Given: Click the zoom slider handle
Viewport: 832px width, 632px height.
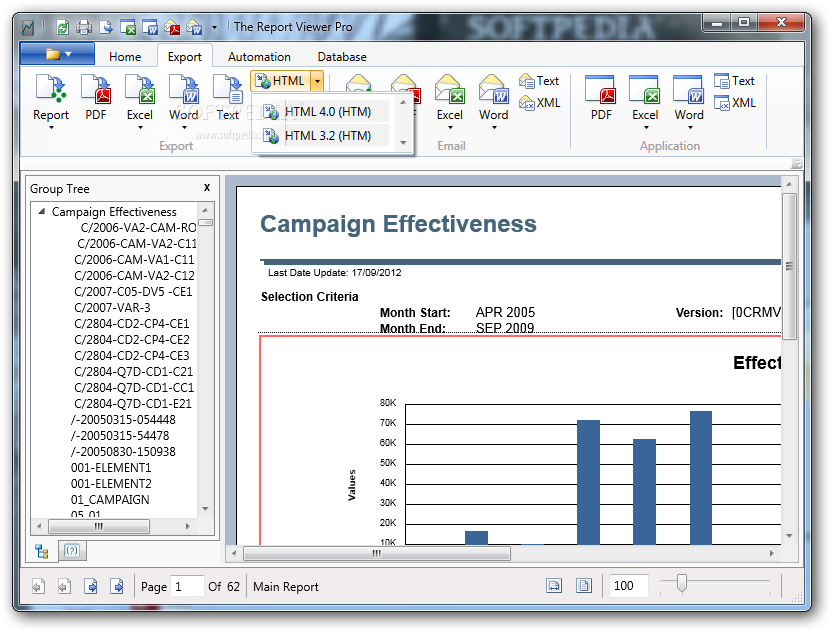Looking at the screenshot, I should pyautogui.click(x=682, y=583).
